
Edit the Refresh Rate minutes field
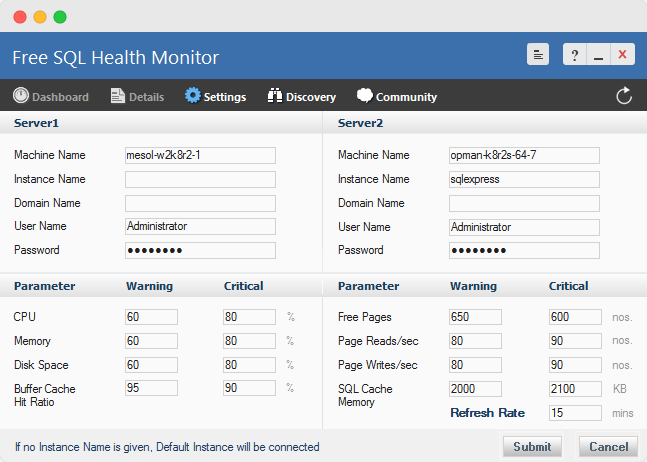pos(575,412)
